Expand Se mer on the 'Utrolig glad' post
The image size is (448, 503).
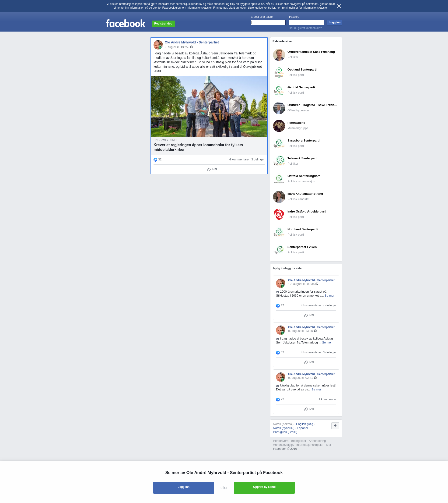(316, 390)
